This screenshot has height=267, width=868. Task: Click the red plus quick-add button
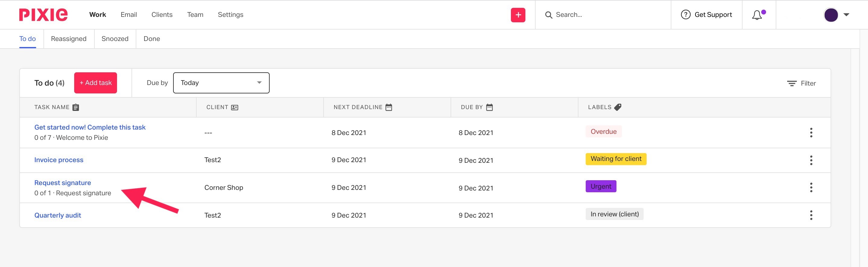[x=518, y=15]
